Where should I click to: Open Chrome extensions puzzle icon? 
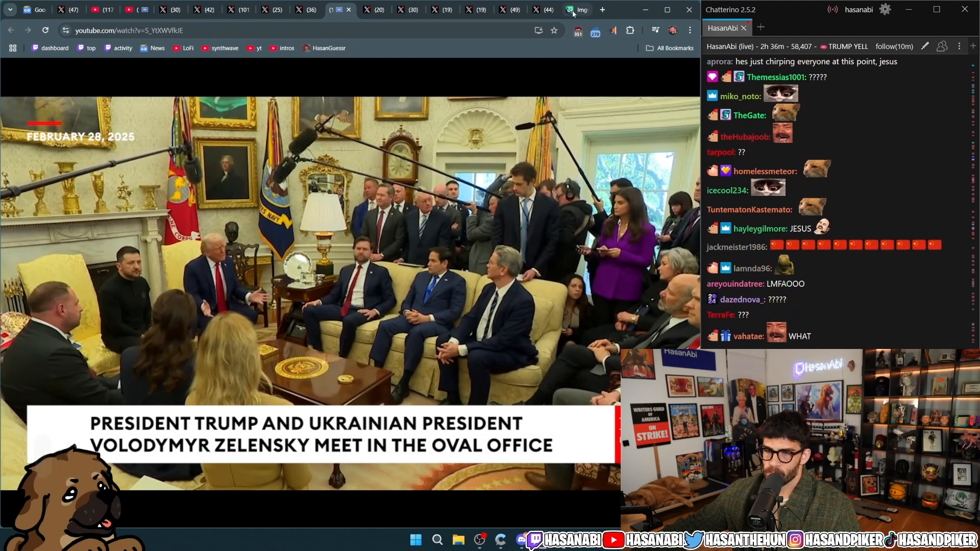(x=630, y=31)
